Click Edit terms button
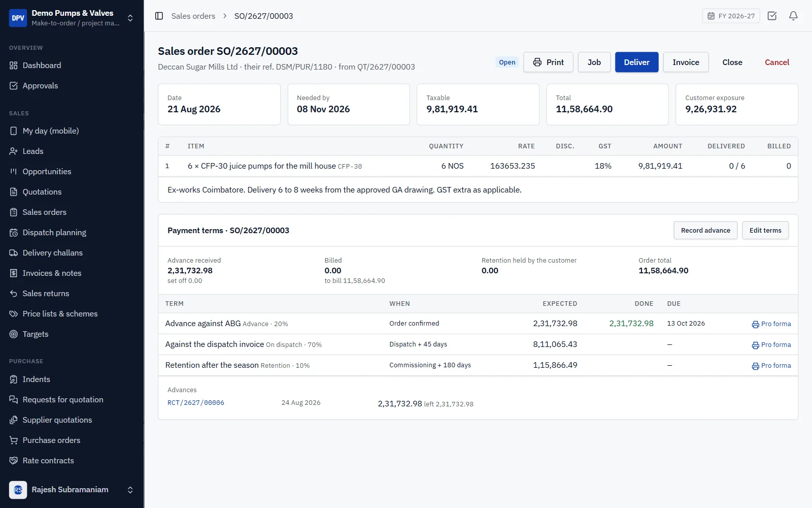The width and height of the screenshot is (812, 508). pyautogui.click(x=765, y=230)
